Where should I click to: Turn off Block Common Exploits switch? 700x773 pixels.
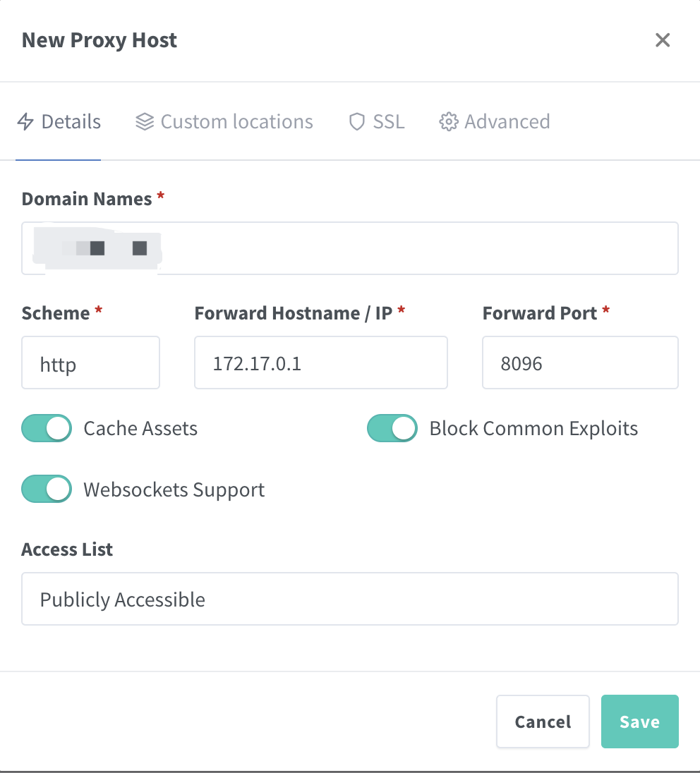click(392, 428)
